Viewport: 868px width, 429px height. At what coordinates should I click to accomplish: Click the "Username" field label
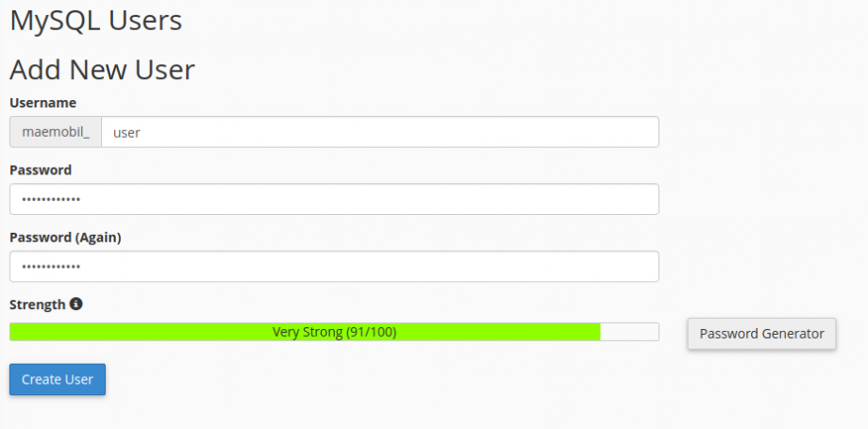[x=43, y=103]
